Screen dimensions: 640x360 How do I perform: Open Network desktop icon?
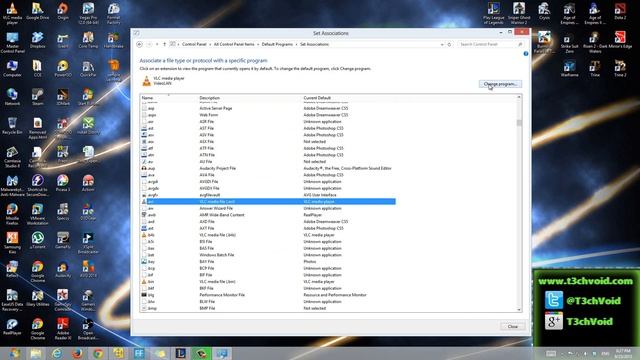pos(12,97)
